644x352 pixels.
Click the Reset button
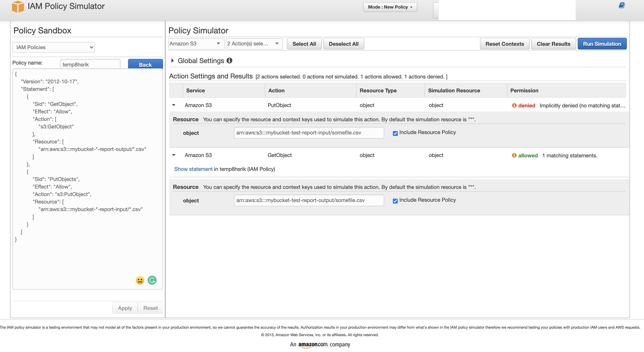pyautogui.click(x=151, y=308)
